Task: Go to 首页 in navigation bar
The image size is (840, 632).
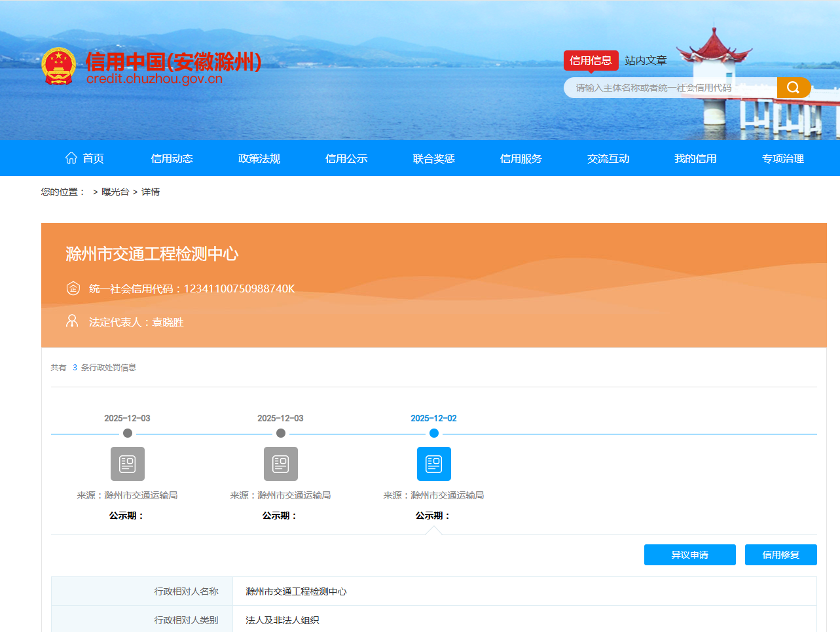Action: [x=93, y=158]
